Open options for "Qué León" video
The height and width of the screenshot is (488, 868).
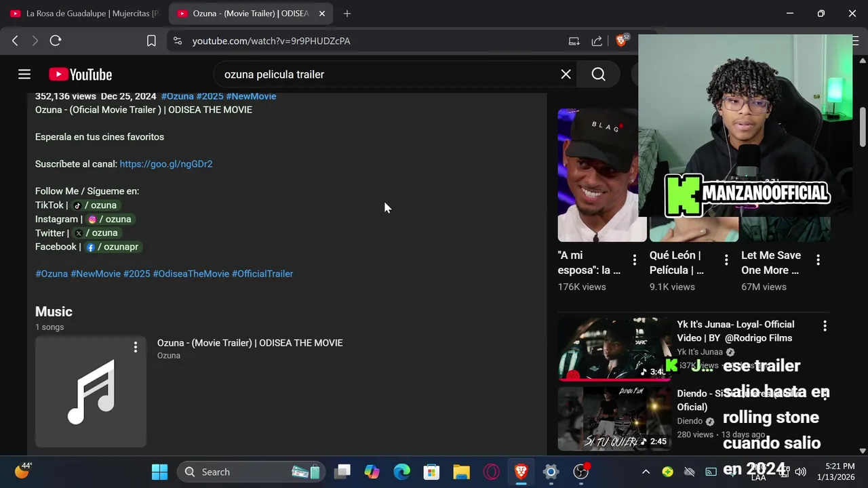(726, 260)
